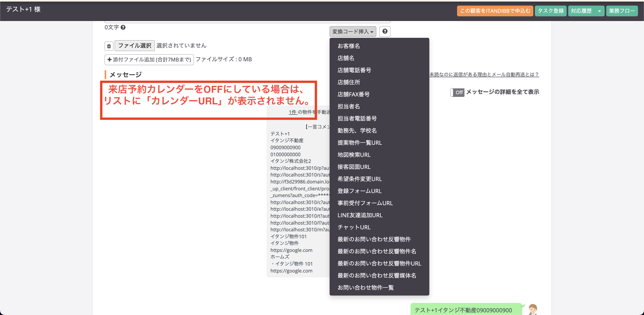Open the help icon next to 変換コード挿入
Screen dimensions: 644x315
pos(385,32)
